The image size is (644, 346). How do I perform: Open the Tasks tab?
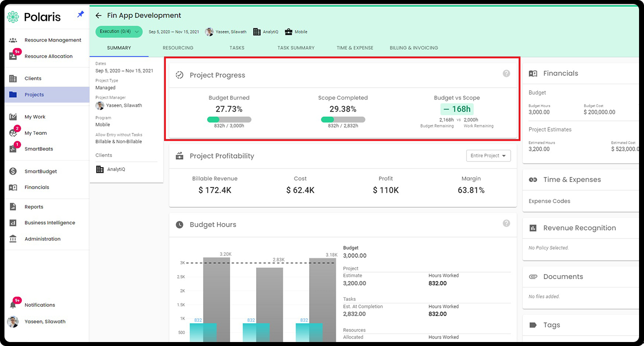[x=237, y=48]
